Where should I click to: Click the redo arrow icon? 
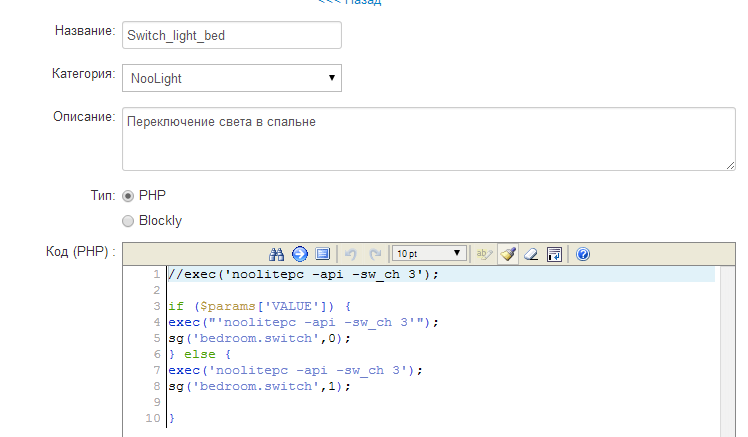(375, 254)
